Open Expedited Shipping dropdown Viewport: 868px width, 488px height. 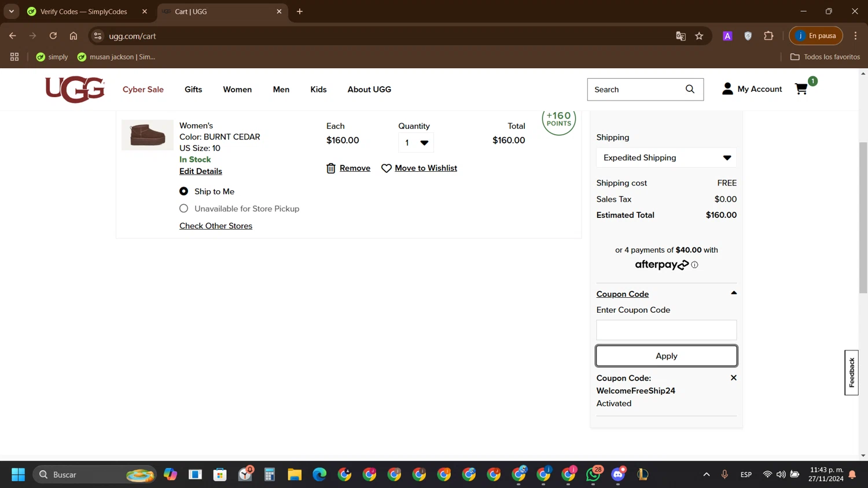click(667, 158)
